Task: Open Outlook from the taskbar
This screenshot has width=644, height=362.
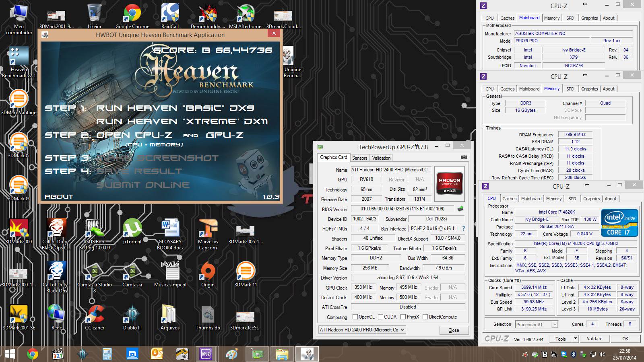Action: click(157, 354)
